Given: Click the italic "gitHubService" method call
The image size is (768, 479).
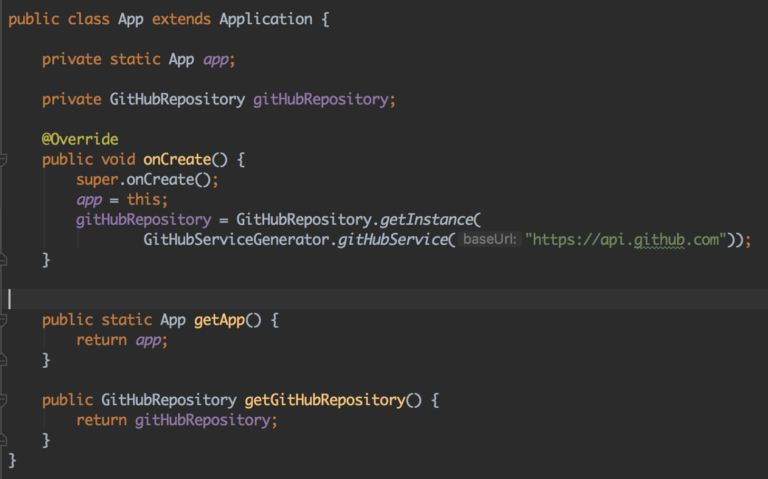Looking at the screenshot, I should click(392, 240).
